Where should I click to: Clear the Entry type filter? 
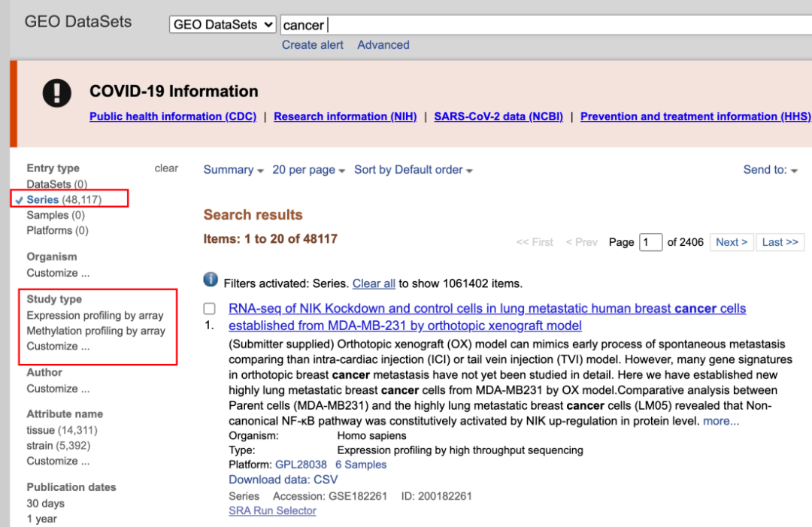point(166,168)
